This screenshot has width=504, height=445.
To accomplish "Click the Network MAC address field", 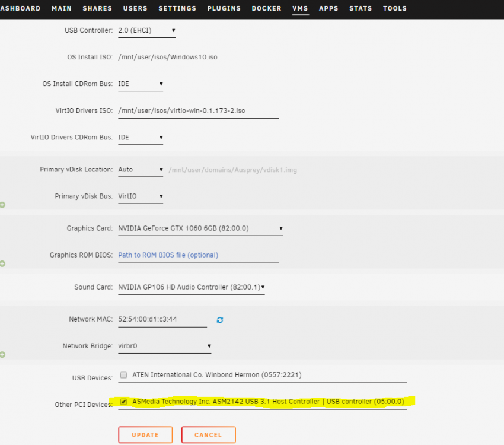I will pyautogui.click(x=162, y=319).
